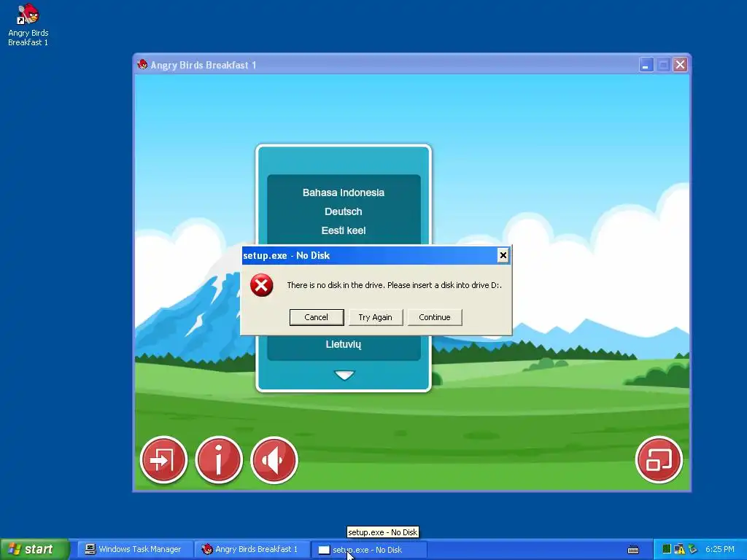Open the red info button

pos(219,460)
